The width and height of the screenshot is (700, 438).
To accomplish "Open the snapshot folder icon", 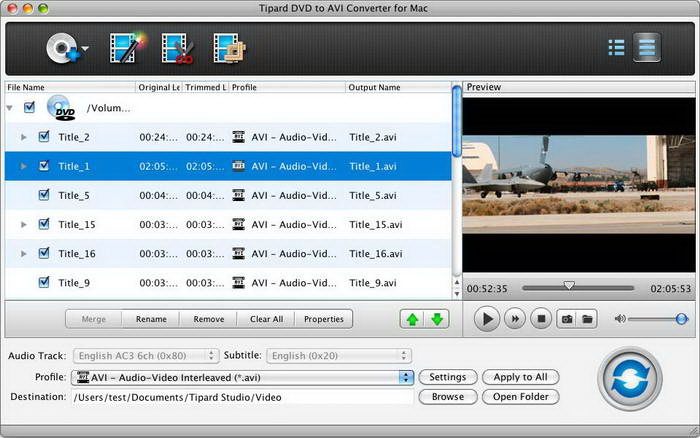I will click(588, 319).
